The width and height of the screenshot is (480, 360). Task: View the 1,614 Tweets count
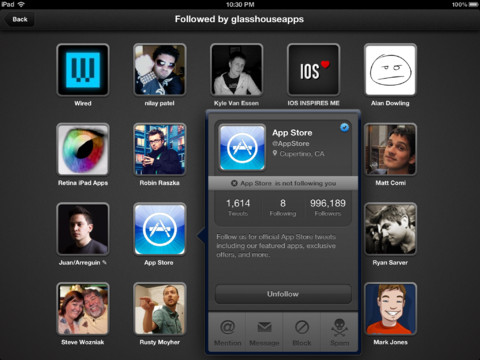tap(238, 207)
